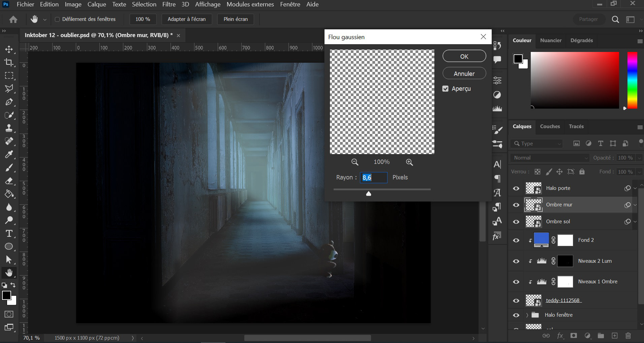Viewport: 644px width, 343px height.
Task: Enable Défilement des fenêtres checkbox
Action: pyautogui.click(x=57, y=19)
